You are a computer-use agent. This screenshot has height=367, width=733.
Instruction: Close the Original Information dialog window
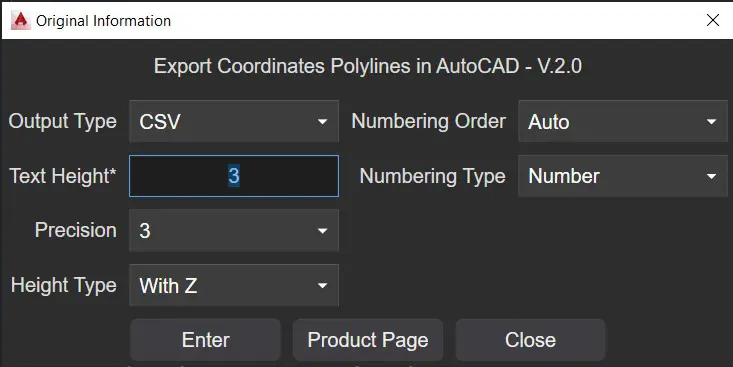[x=712, y=20]
